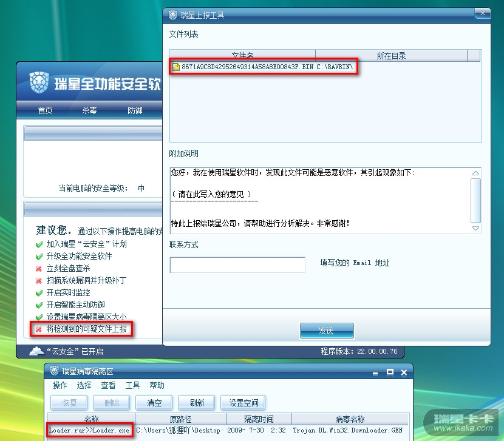The height and width of the screenshot is (441, 504).
Task: Click the 恢复 button in quarantine toolbar
Action: (69, 403)
